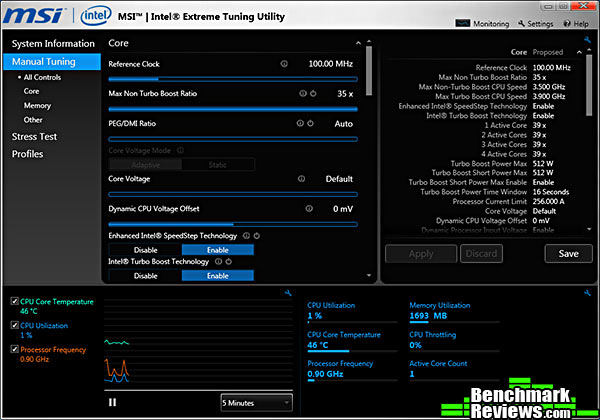Click wrench icon above Core Proposed panel
The image size is (600, 420).
(587, 39)
